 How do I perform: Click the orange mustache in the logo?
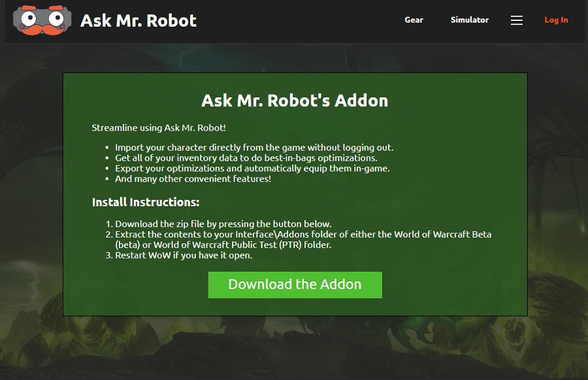click(42, 28)
